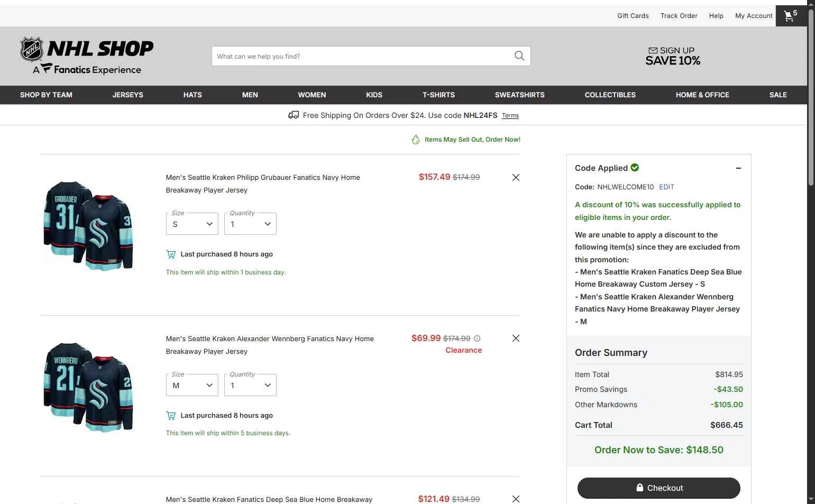Click the Other Markdowns -$105.00 value

(x=727, y=405)
